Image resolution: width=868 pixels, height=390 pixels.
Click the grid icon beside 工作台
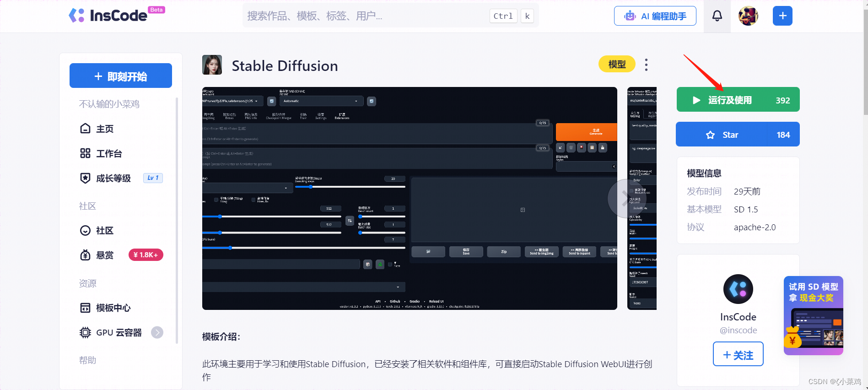click(x=85, y=153)
